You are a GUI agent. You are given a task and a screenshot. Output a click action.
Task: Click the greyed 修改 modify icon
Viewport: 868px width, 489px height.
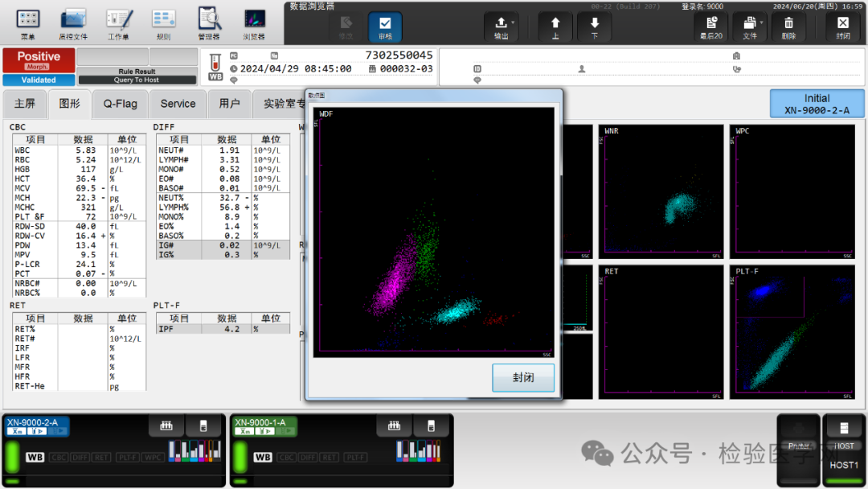click(x=346, y=27)
